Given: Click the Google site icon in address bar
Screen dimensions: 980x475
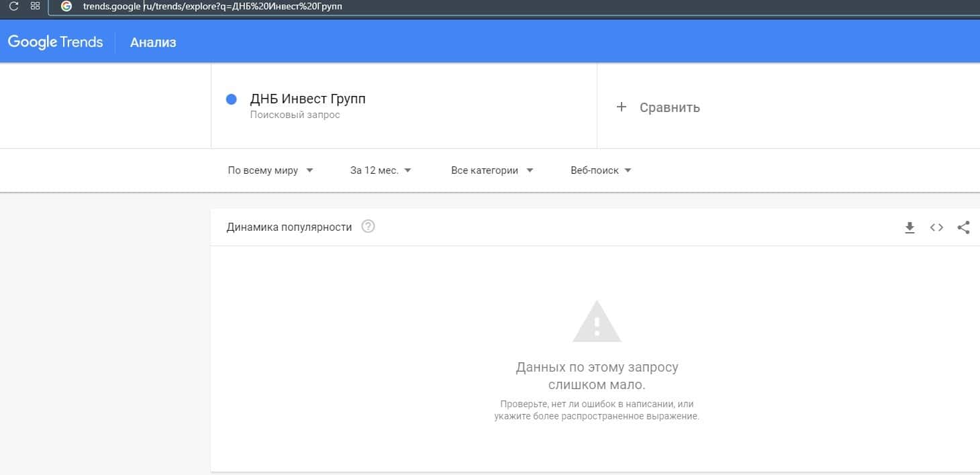Looking at the screenshot, I should click(x=66, y=7).
